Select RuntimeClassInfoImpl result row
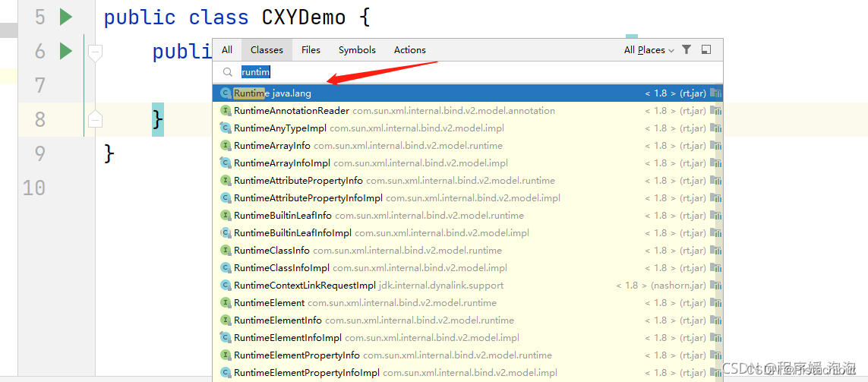 468,268
